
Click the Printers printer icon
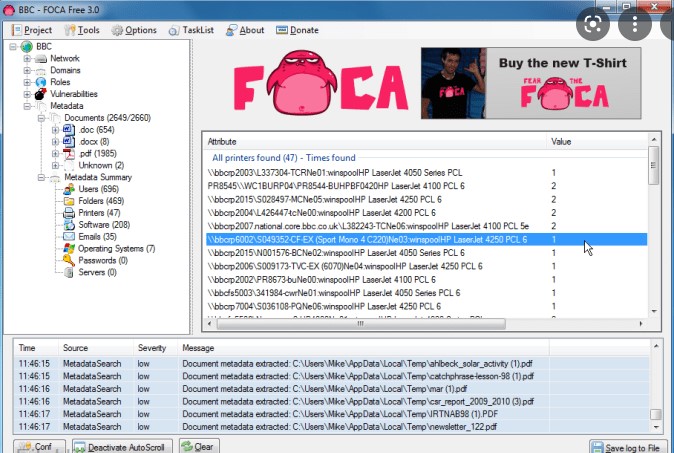pyautogui.click(x=69, y=213)
